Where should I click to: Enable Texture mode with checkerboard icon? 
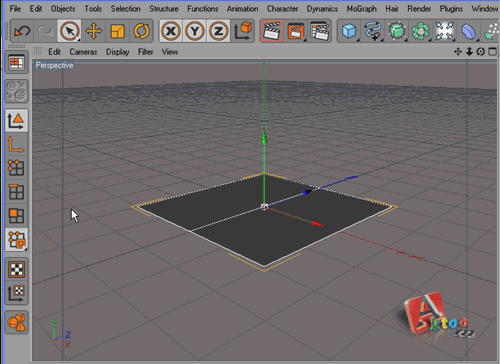point(16,269)
